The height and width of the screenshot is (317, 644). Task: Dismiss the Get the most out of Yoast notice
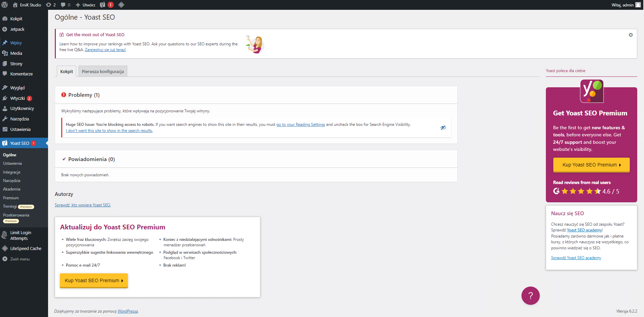pyautogui.click(x=631, y=35)
